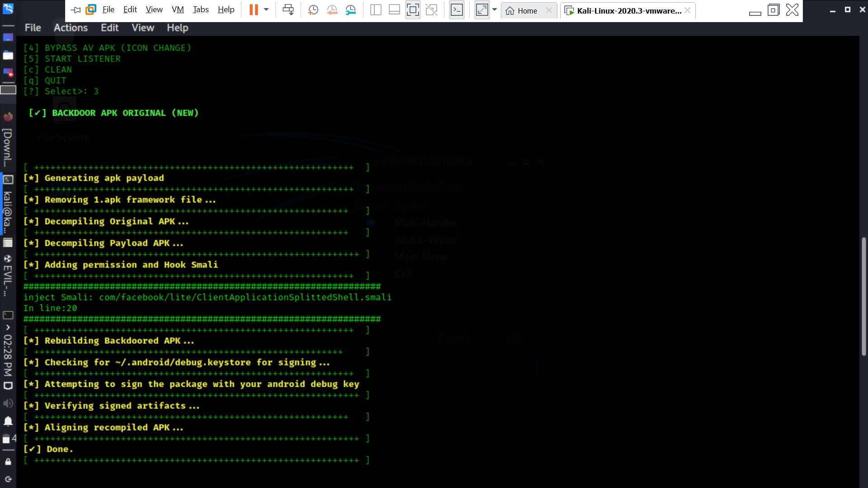Send Ctrl+Alt+Del to the guest
Screen dimensions: 868x488
click(288, 9)
